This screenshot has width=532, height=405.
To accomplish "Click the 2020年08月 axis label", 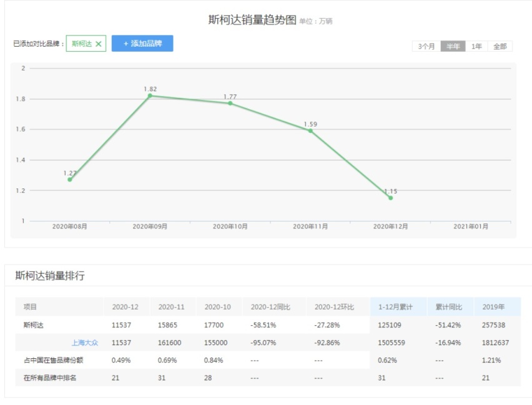I will pyautogui.click(x=69, y=227).
